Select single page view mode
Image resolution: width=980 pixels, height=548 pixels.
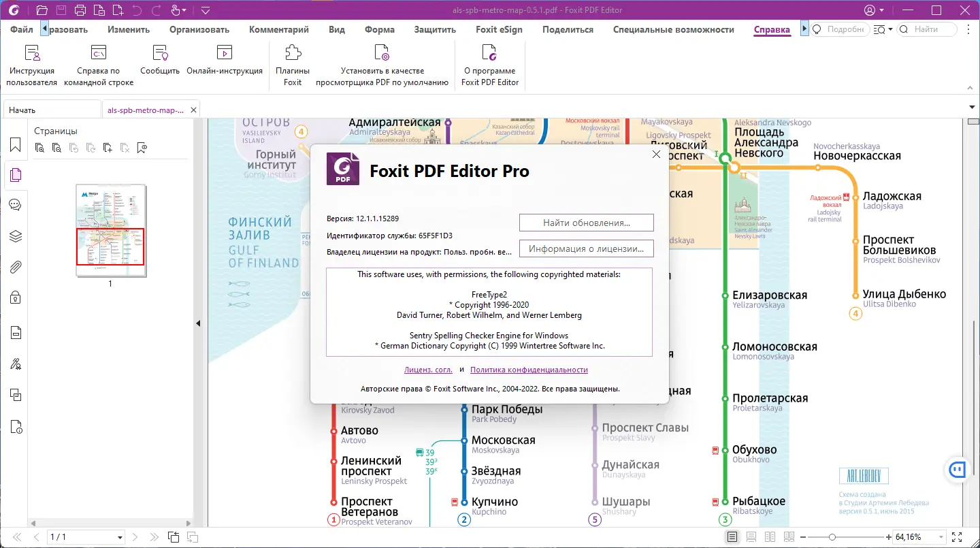click(732, 537)
